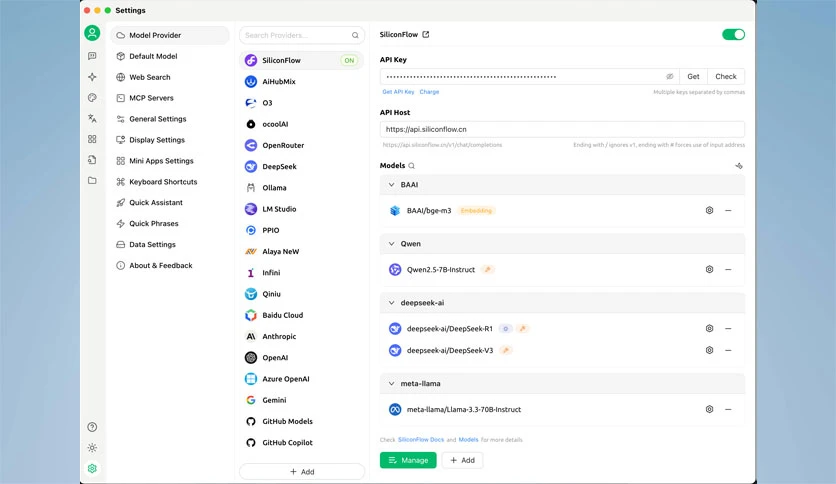Open settings gear for DeepSeek-V3

click(710, 350)
